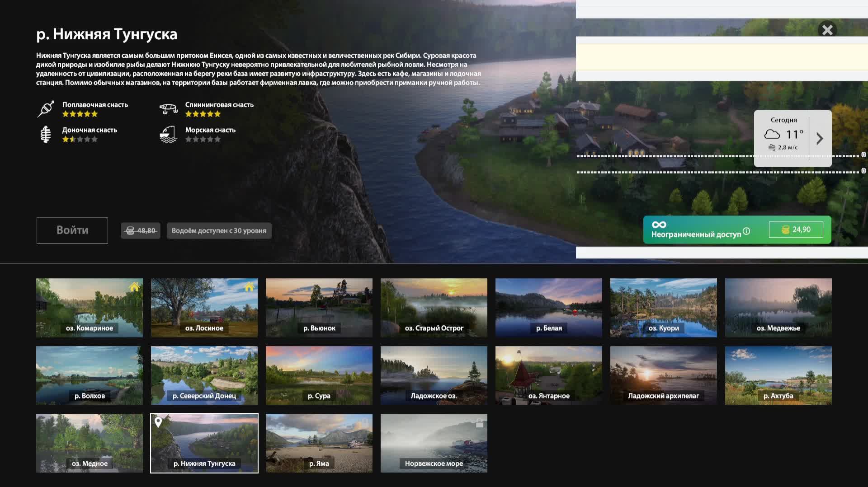Click the Поплавочная снасть star rating
Viewport: 868px width, 487px height.
click(80, 114)
